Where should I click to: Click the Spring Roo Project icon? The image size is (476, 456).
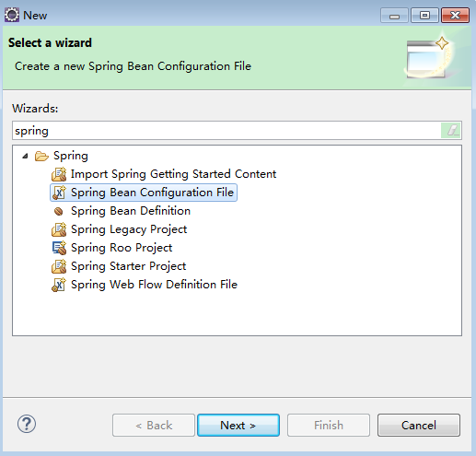point(59,248)
